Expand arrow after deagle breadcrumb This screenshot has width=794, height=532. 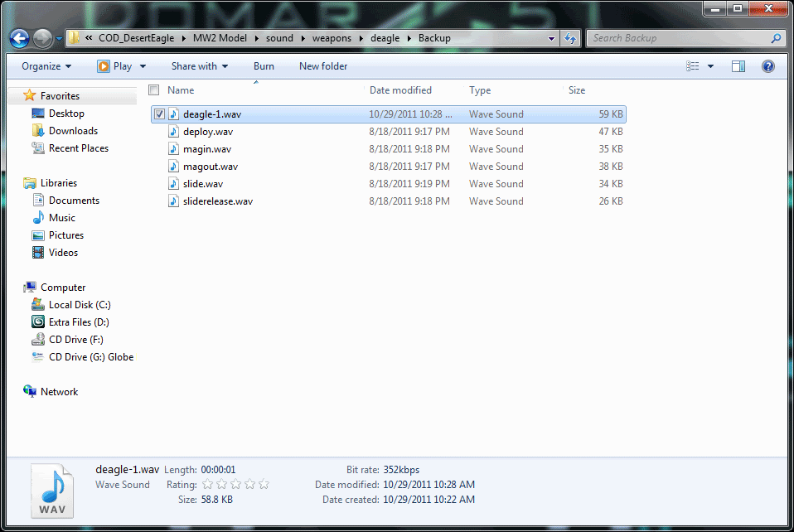tap(409, 38)
